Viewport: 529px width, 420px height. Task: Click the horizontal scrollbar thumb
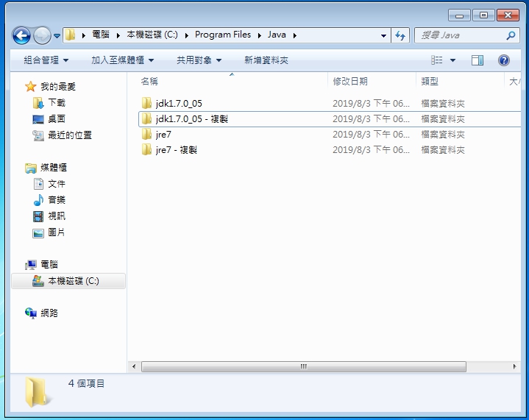pyautogui.click(x=304, y=366)
